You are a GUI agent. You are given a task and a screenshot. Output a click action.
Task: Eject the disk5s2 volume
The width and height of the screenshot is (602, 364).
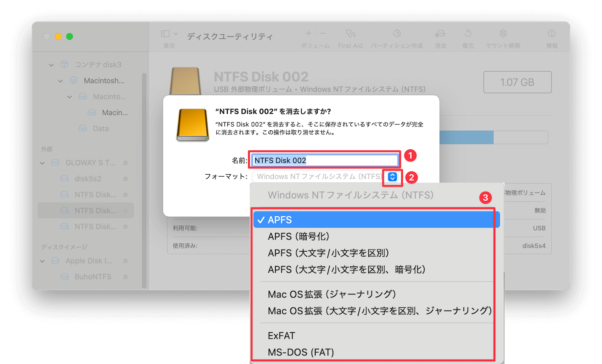pyautogui.click(x=125, y=179)
